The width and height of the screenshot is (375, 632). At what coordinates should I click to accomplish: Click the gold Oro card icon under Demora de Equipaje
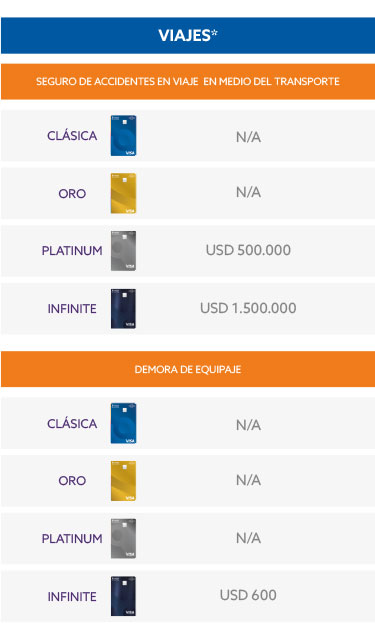point(123,481)
